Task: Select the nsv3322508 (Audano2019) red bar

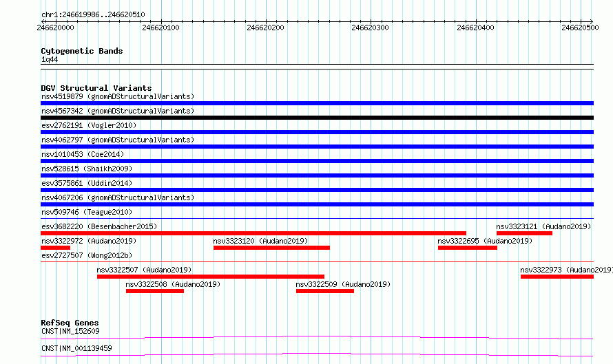Action: [155, 291]
